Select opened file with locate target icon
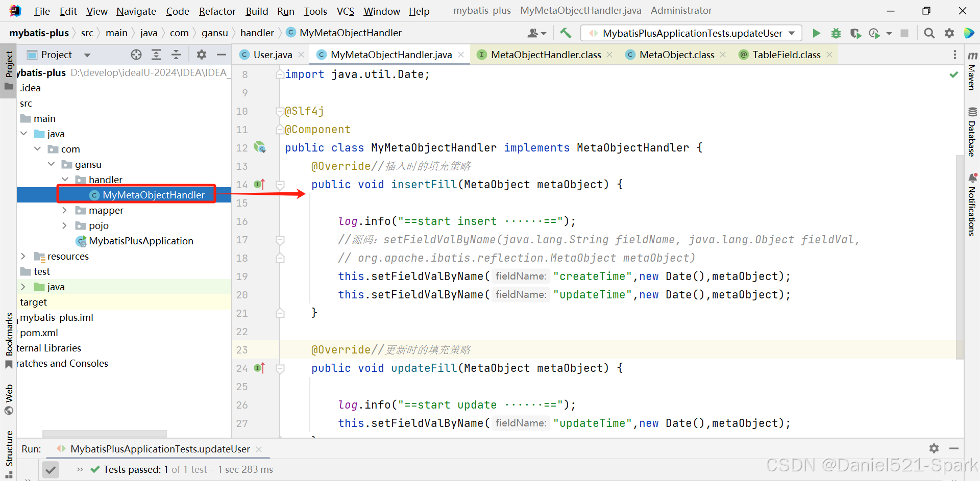Viewport: 980px width, 481px height. point(136,55)
